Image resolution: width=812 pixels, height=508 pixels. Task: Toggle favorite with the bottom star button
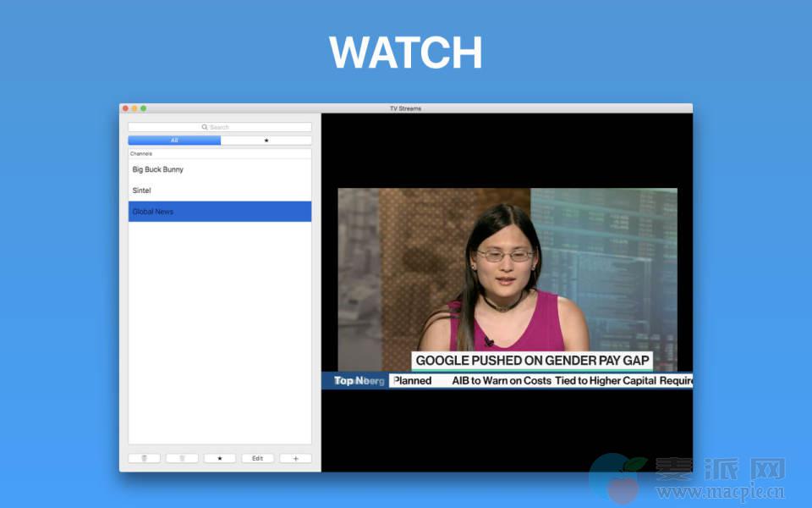(x=220, y=458)
